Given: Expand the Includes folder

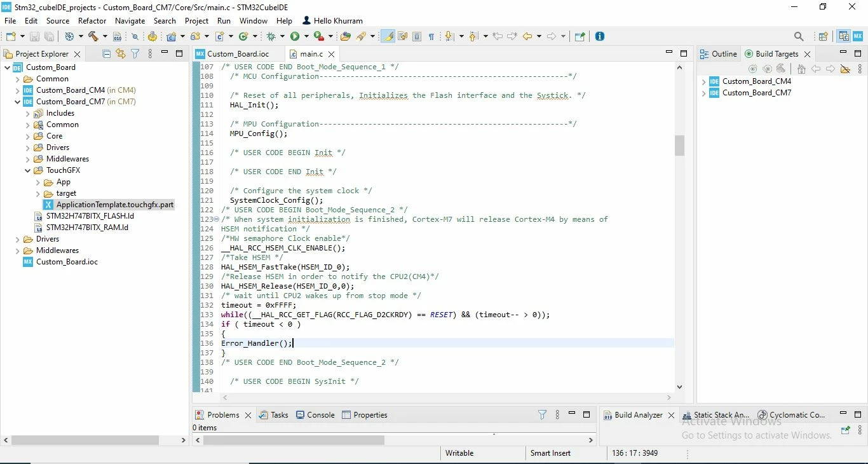Looking at the screenshot, I should (28, 113).
